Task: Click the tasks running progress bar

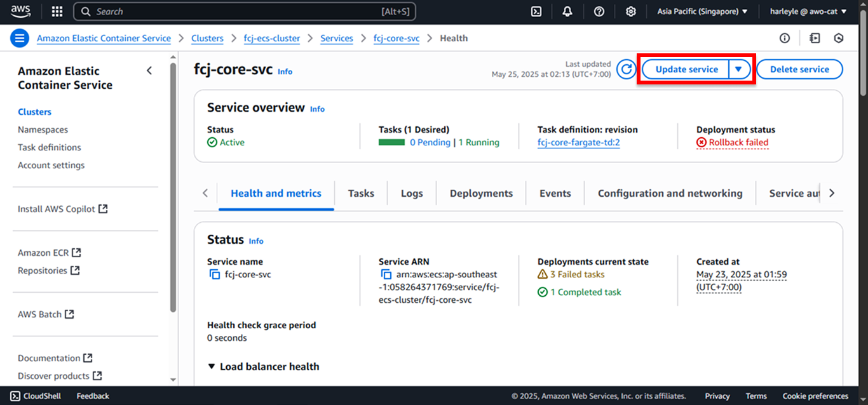Action: coord(391,142)
